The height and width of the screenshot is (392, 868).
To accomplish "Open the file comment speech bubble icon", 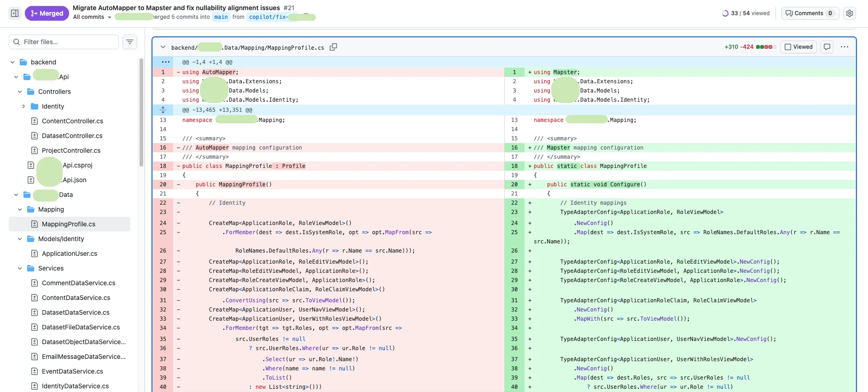I will 827,47.
